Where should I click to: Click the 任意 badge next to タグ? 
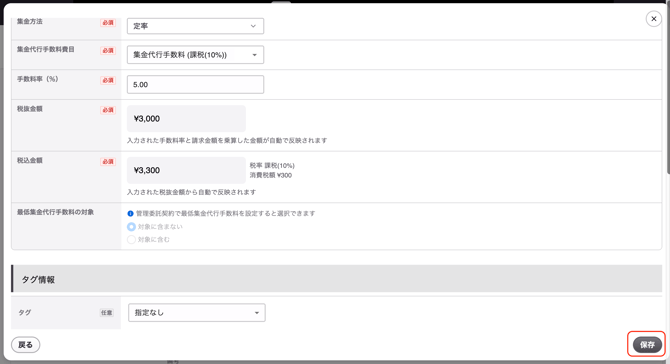(x=107, y=313)
